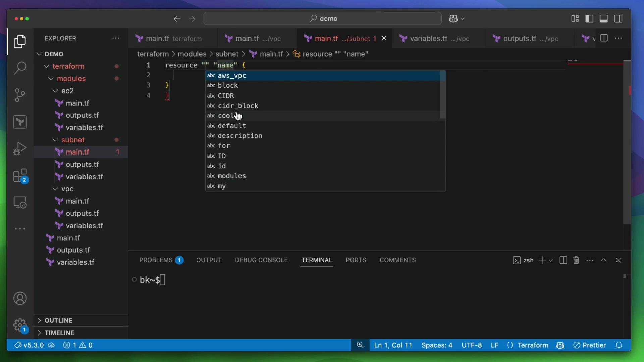Open the Copilot menu in title bar
The width and height of the screenshot is (644, 362).
pyautogui.click(x=457, y=19)
